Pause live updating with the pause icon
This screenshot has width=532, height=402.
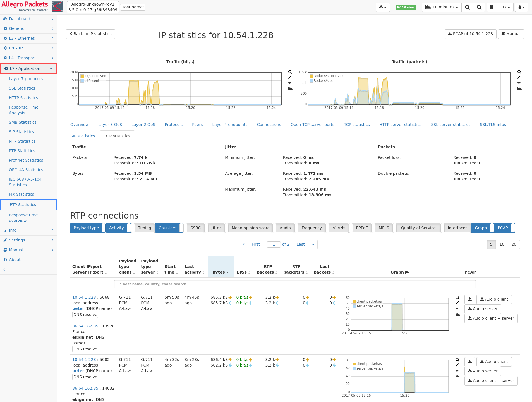492,7
